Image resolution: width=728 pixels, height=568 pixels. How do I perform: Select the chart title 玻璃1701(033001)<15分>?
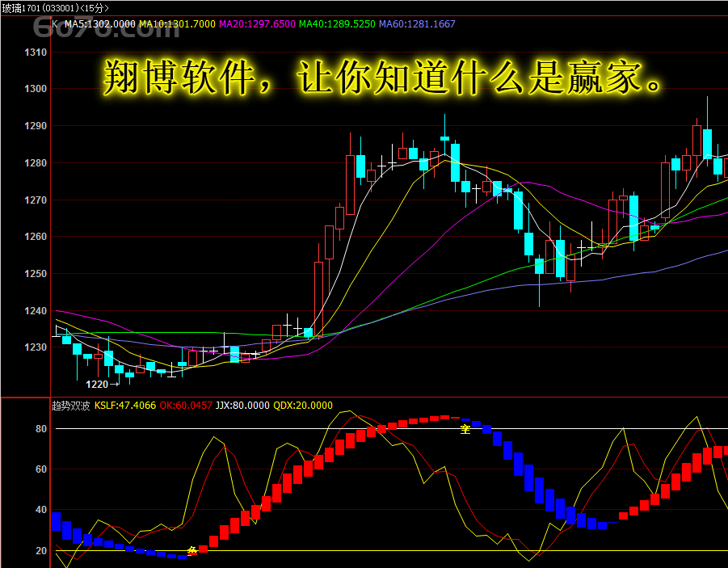(x=55, y=8)
